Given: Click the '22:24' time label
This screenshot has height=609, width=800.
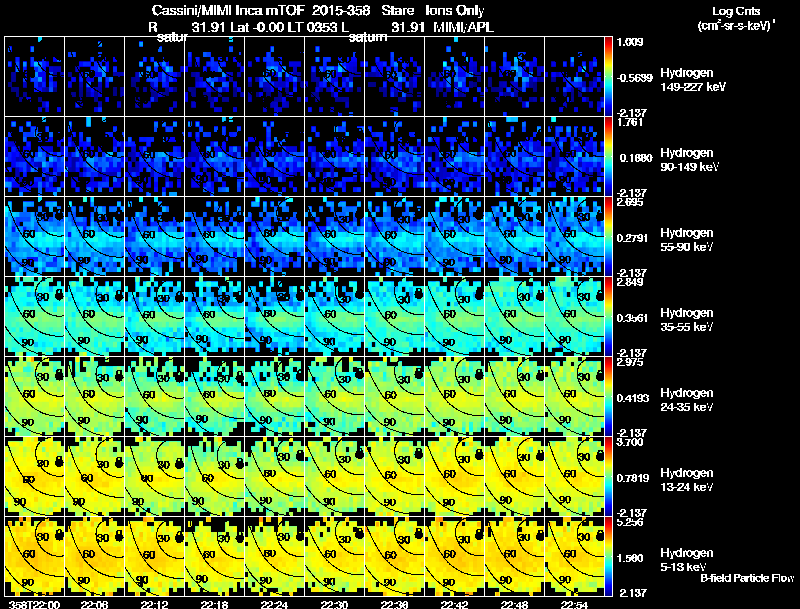Looking at the screenshot, I should (274, 605).
